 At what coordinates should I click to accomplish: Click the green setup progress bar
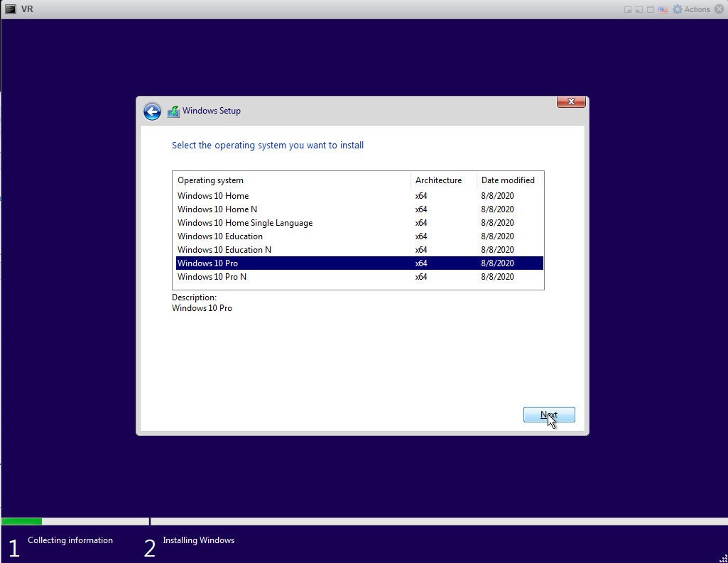[22, 522]
